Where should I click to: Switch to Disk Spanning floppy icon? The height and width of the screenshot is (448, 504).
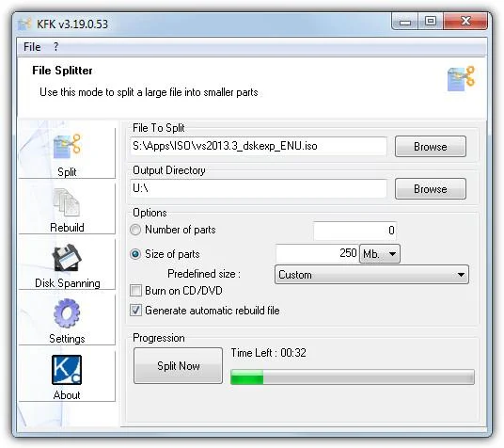coord(67,258)
